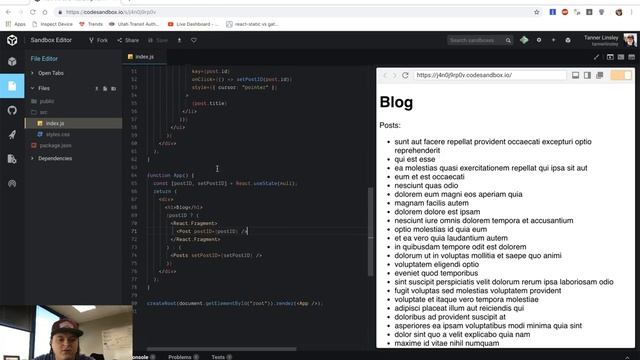Image resolution: width=640 pixels, height=360 pixels.
Task: Open post 'magnam facilis autem'
Action: (431, 203)
